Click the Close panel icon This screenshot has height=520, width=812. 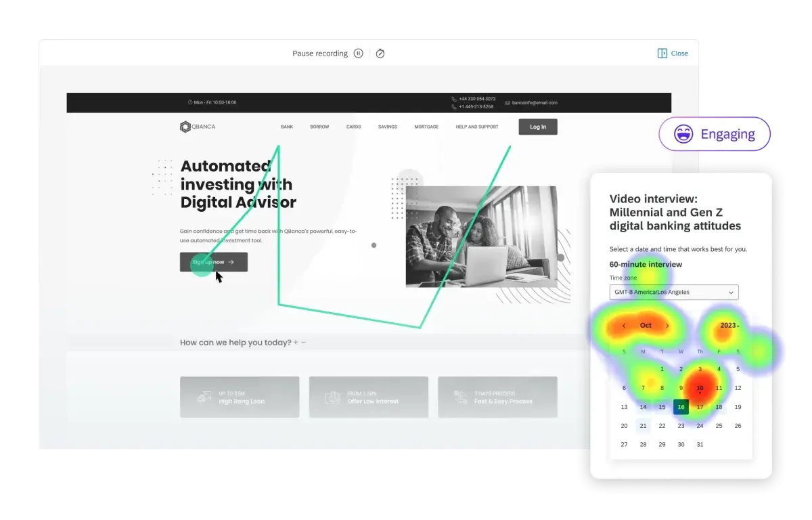[x=662, y=53]
